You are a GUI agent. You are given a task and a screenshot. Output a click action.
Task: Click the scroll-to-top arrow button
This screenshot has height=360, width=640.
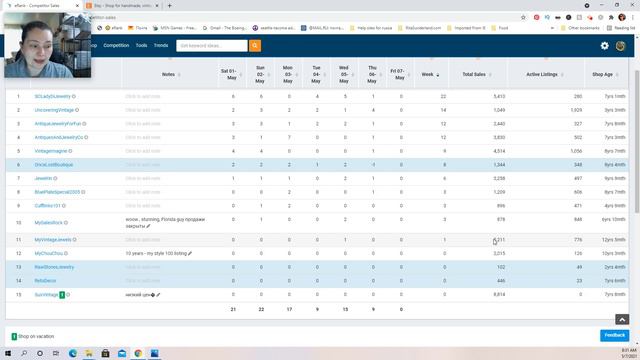[x=622, y=320]
